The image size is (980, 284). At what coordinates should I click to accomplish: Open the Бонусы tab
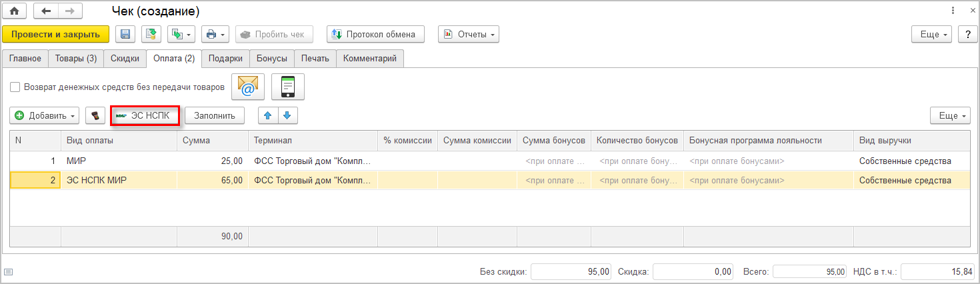click(272, 58)
